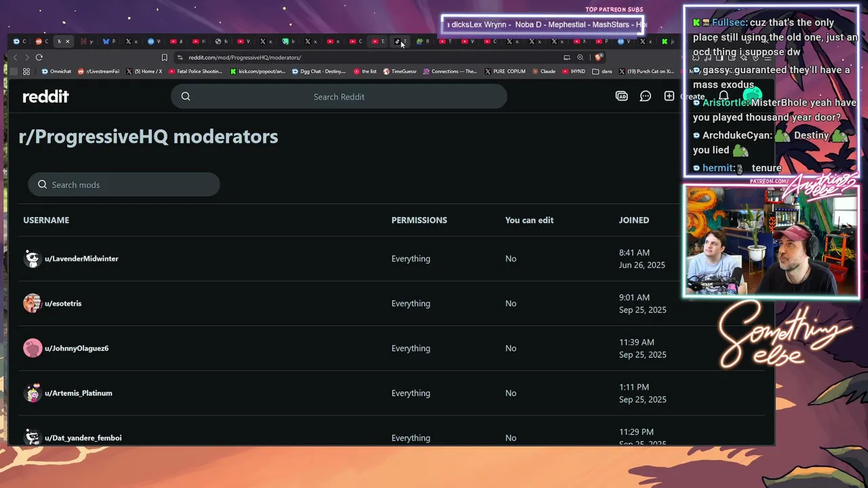Click the magnifier in Search Reddit bar
This screenshot has width=868, height=488.
[x=186, y=96]
